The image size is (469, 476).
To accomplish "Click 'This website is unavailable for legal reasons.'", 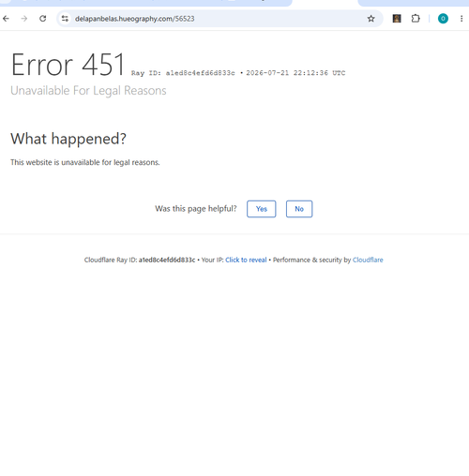I will pos(85,162).
